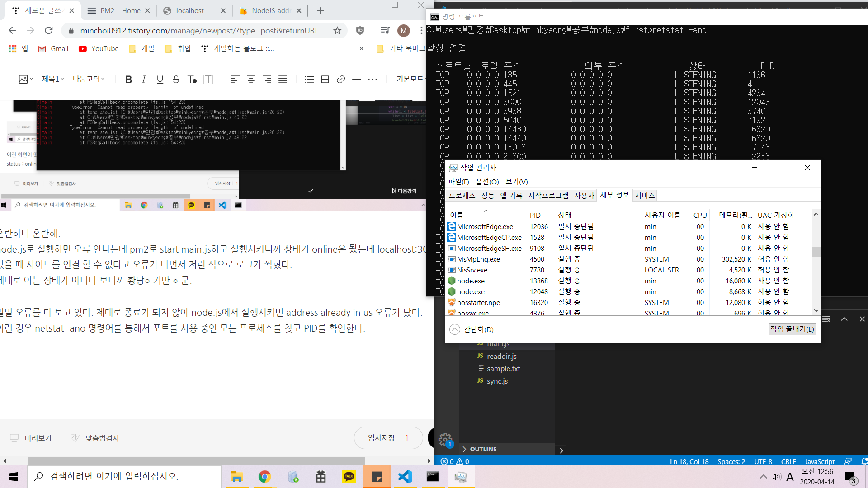Screen dimensions: 868x488
Task: Insert bulleted list icon
Action: click(x=309, y=80)
